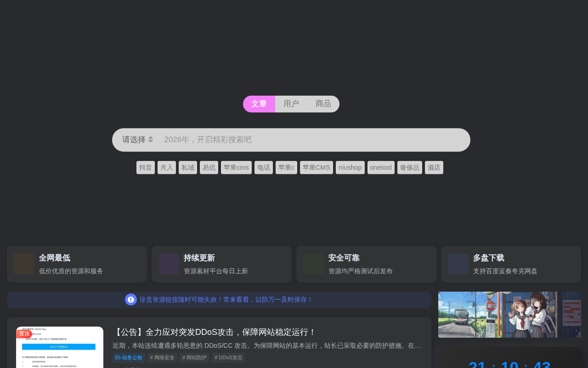588x368 pixels.
Task: Click the dropdown arrows beside 请选择
Action: pyautogui.click(x=151, y=139)
